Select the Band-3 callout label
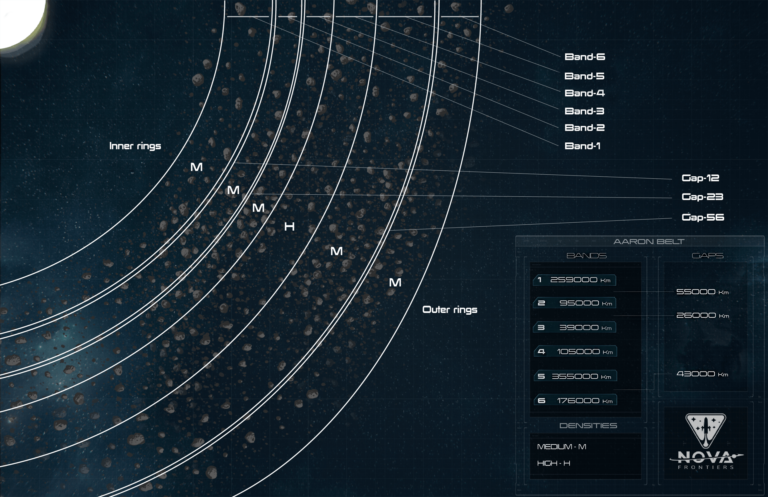 pyautogui.click(x=585, y=111)
